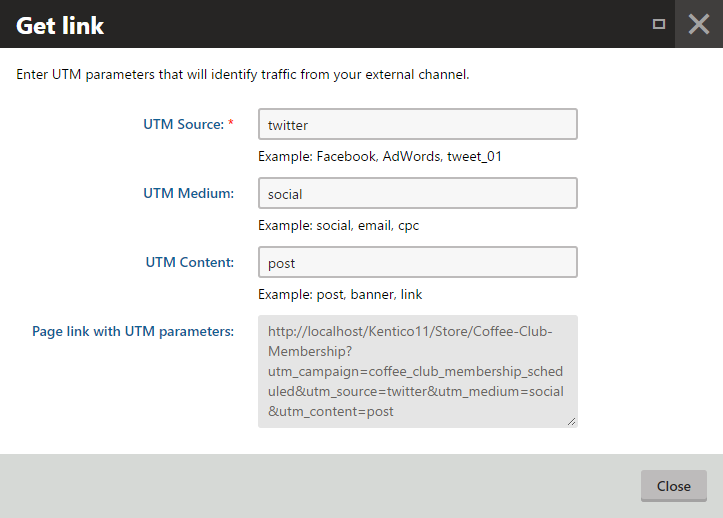Screen dimensions: 723x518
Task: Grab the text area resize handle
Action: (572, 422)
